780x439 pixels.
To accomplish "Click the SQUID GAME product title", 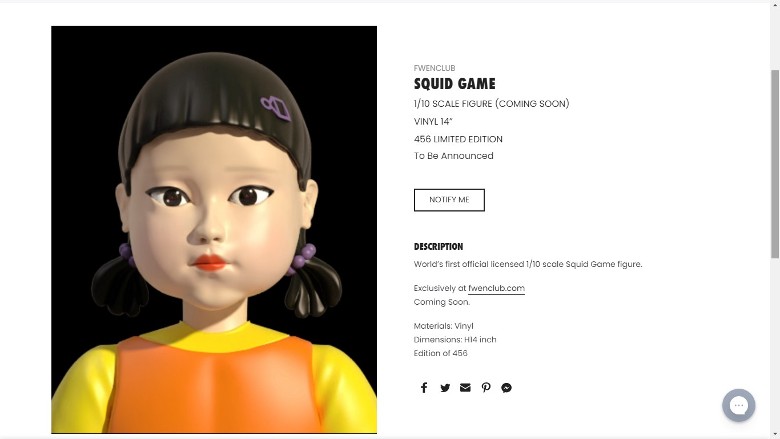I will tap(455, 84).
